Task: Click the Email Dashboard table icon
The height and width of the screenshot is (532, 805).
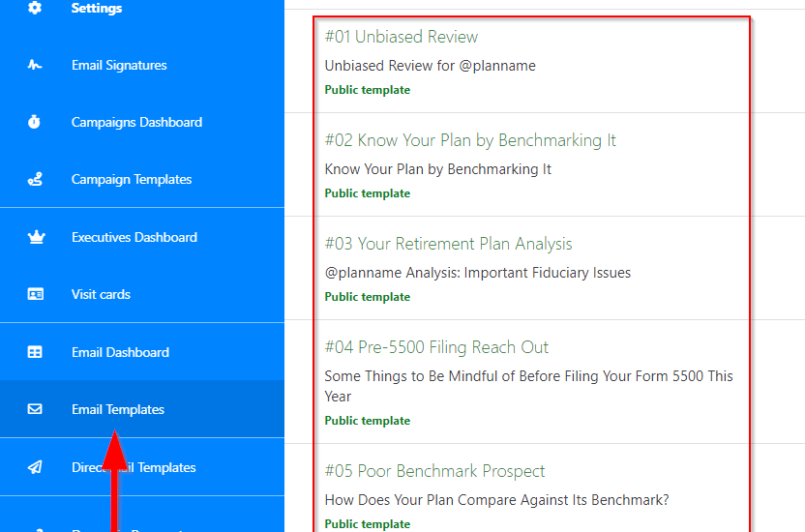Action: (x=35, y=353)
